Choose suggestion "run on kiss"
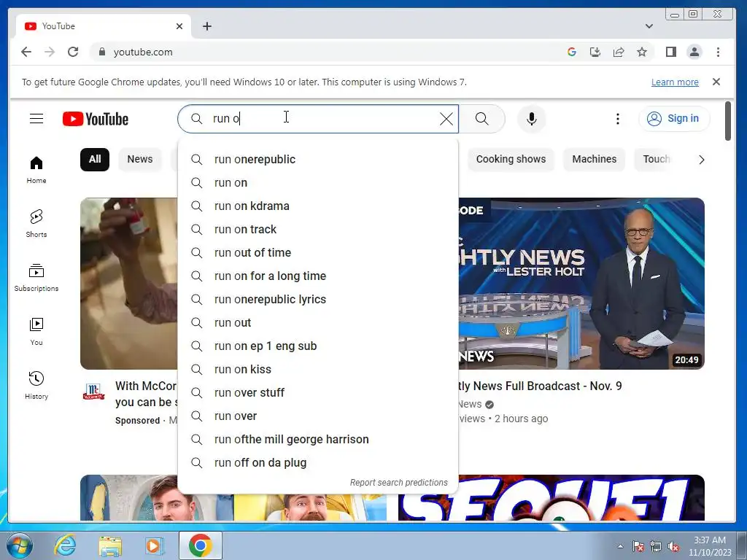 [318, 370]
